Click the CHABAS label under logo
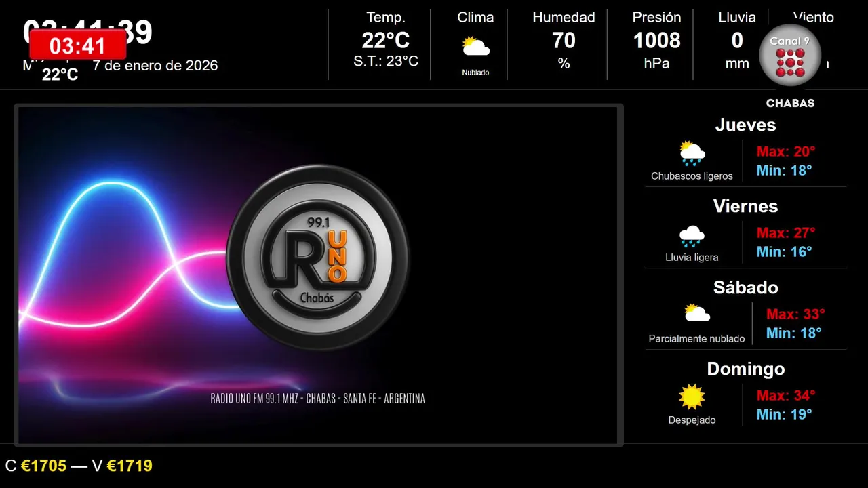The image size is (868, 488). tap(790, 104)
